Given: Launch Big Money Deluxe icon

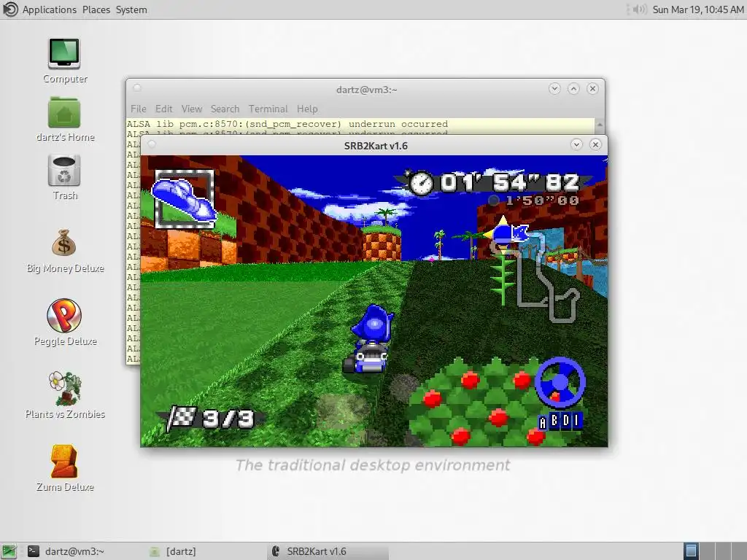Looking at the screenshot, I should click(64, 243).
